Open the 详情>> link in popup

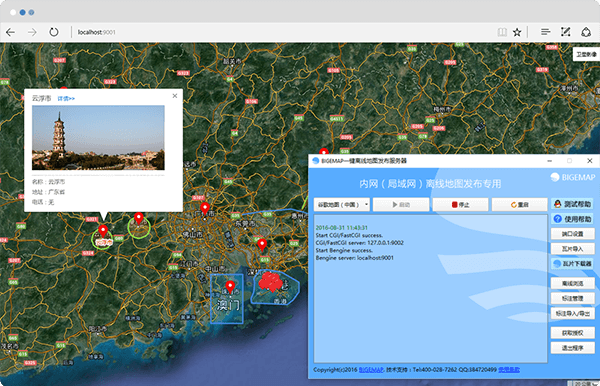click(x=66, y=99)
